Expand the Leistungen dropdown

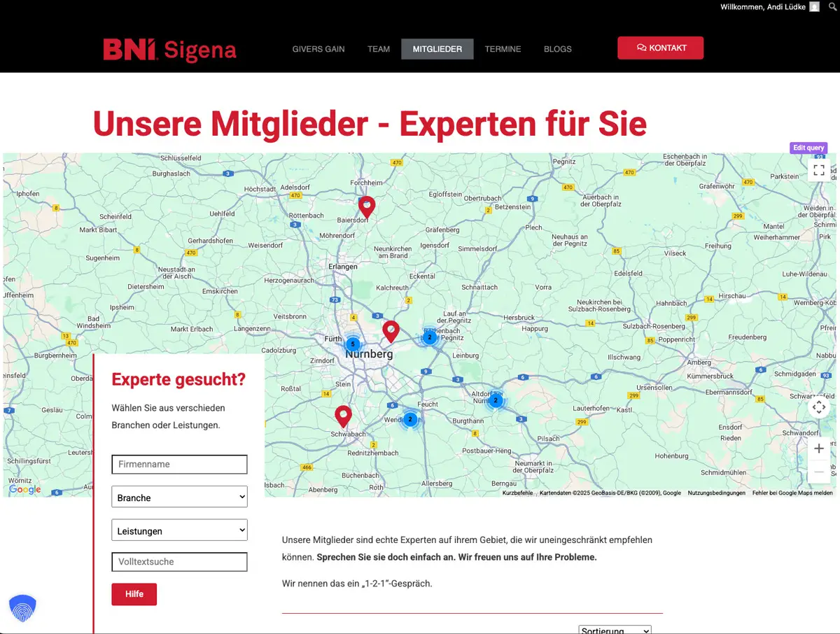click(x=179, y=530)
